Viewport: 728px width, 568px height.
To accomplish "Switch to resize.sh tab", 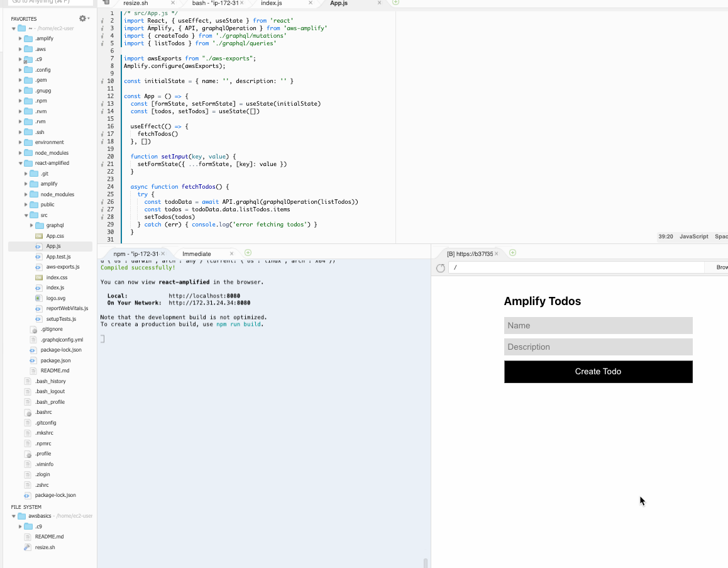I will pos(136,3).
